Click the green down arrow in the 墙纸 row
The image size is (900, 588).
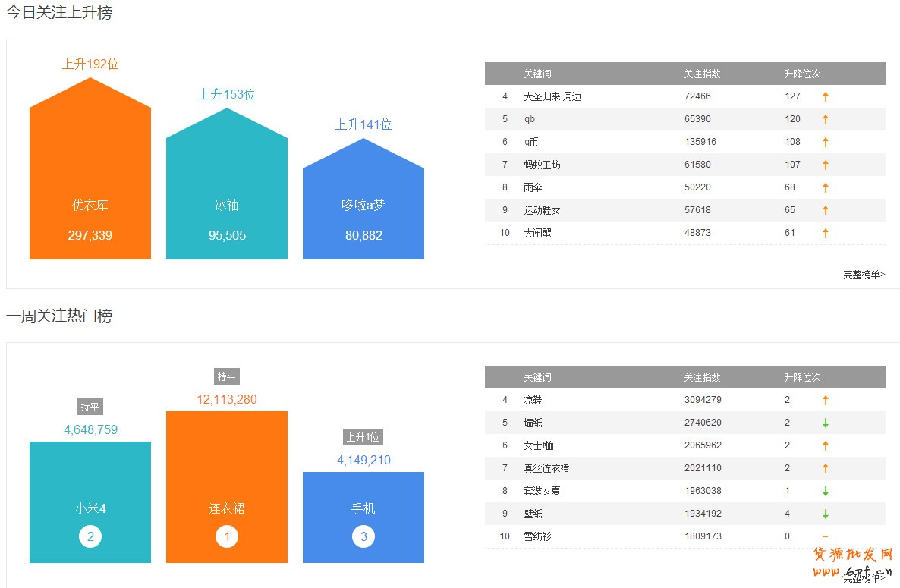(x=826, y=423)
